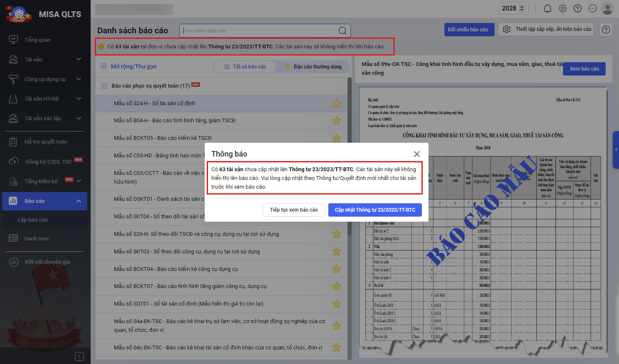The width and height of the screenshot is (619, 364).
Task: Click the Kết nối chuyên gia icon
Action: pyautogui.click(x=14, y=262)
